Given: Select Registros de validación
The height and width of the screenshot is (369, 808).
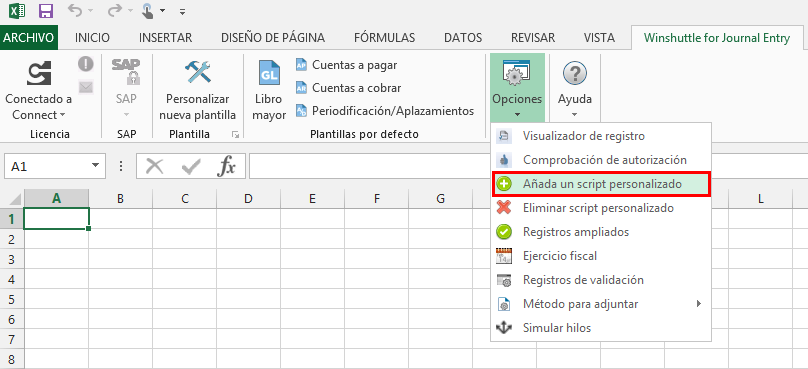Looking at the screenshot, I should [601, 280].
